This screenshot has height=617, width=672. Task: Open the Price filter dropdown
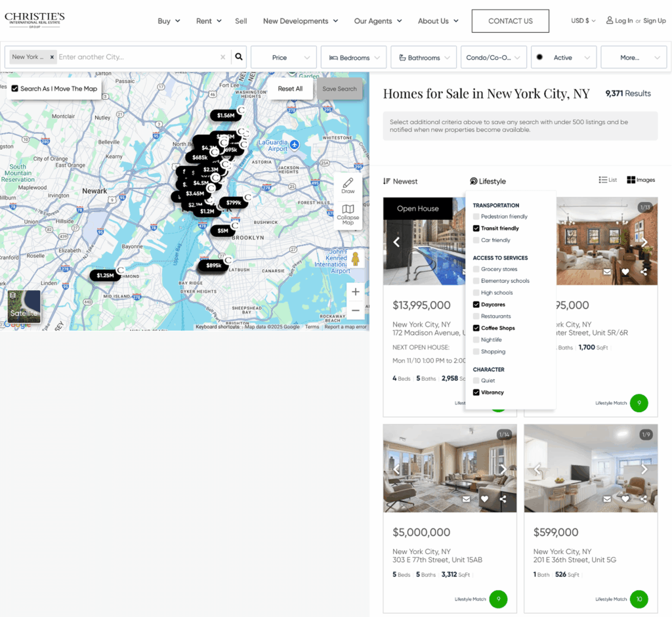(283, 58)
